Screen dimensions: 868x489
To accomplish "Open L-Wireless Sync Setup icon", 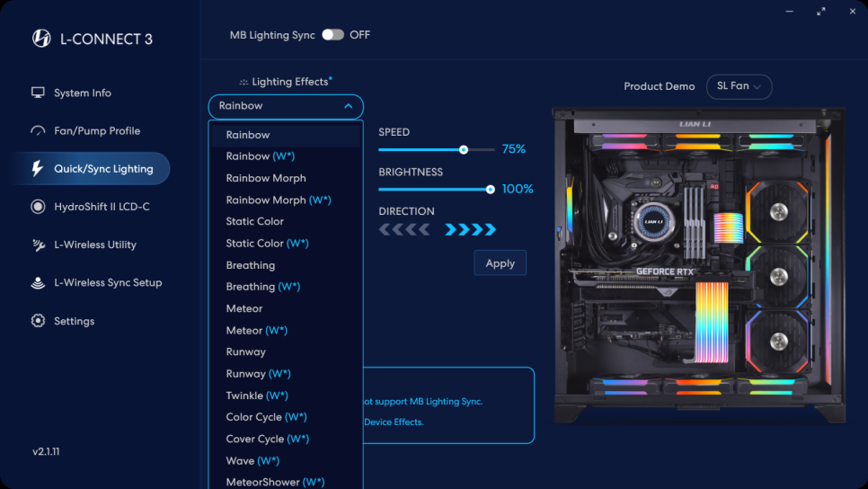I will pos(38,283).
